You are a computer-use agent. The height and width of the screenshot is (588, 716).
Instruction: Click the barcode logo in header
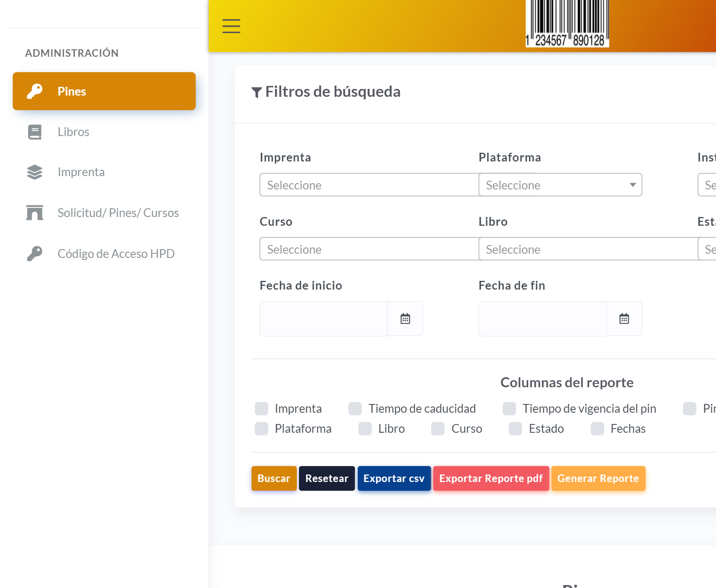(x=567, y=23)
